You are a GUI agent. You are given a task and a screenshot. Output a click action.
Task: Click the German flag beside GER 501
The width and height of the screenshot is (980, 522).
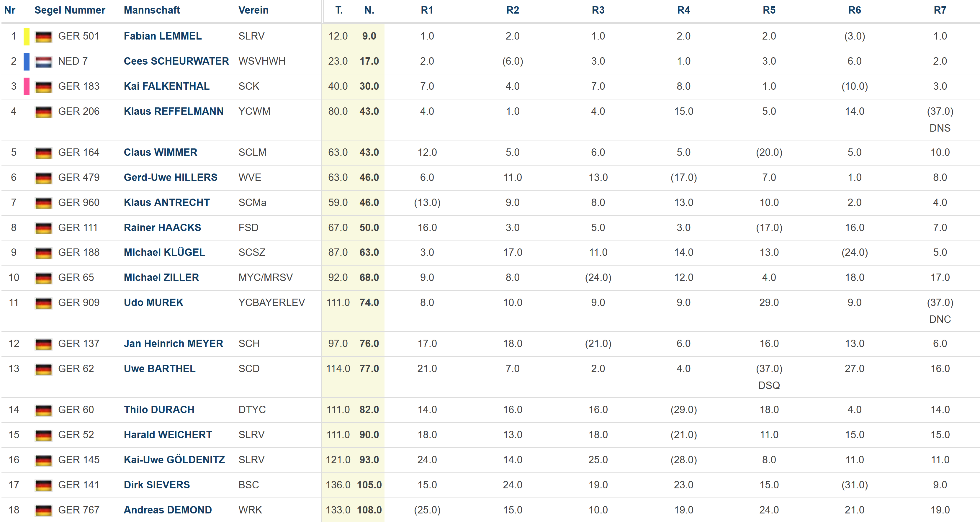pyautogui.click(x=43, y=37)
